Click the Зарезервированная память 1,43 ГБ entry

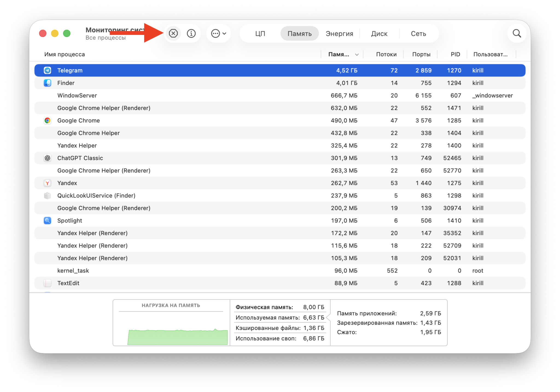(389, 323)
